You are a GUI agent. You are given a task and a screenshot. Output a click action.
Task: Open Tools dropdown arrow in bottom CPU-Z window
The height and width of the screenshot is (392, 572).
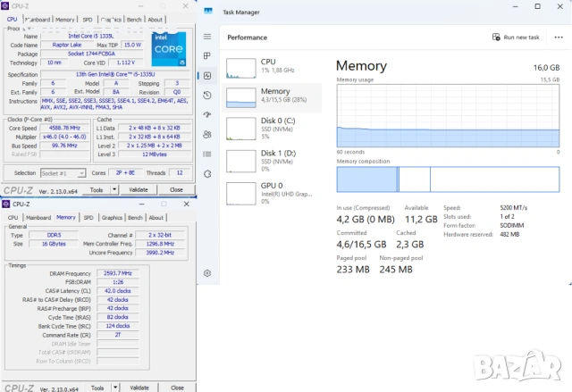tap(113, 388)
